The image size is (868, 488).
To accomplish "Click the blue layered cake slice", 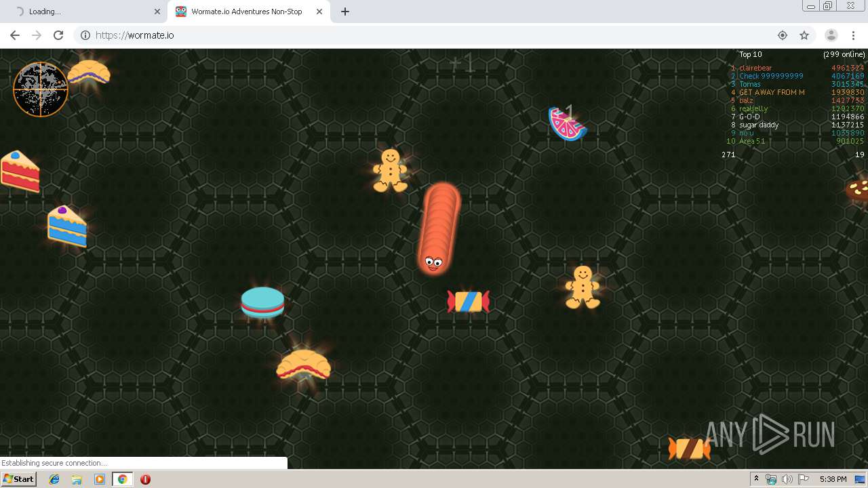I will click(67, 226).
